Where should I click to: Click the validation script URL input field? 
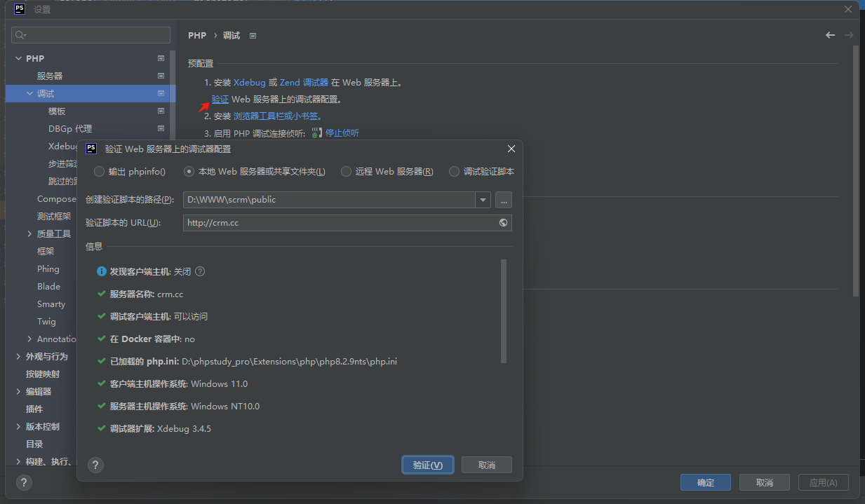340,223
